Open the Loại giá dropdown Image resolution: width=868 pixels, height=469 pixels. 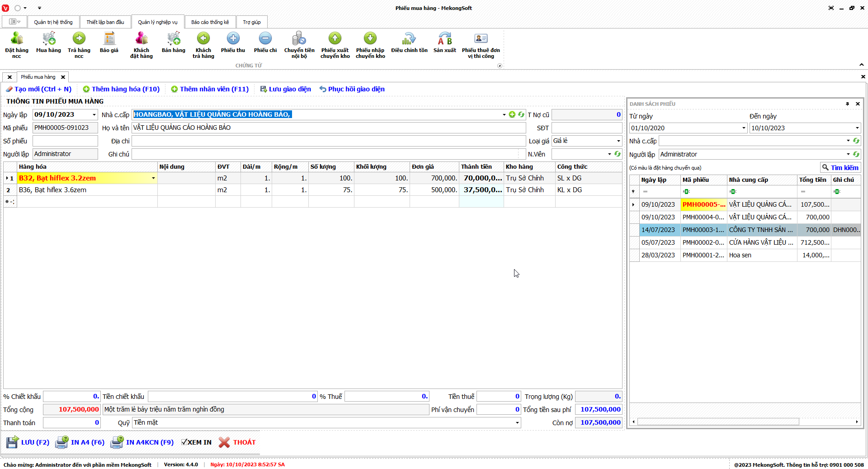(618, 141)
